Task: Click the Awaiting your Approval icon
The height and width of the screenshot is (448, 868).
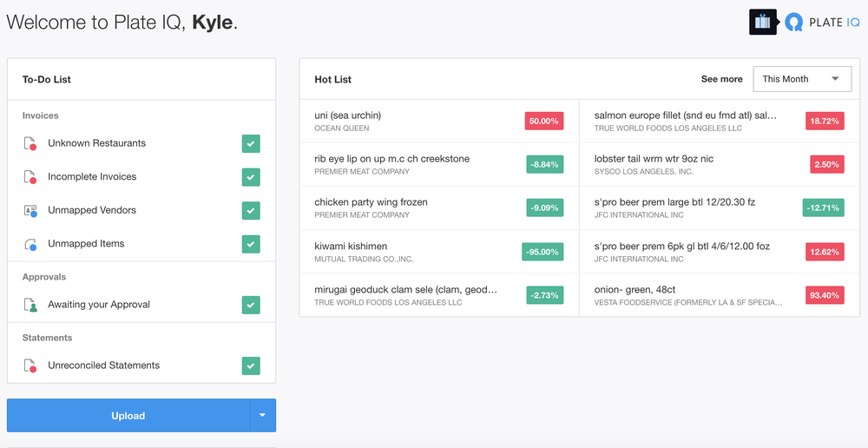Action: [x=30, y=305]
